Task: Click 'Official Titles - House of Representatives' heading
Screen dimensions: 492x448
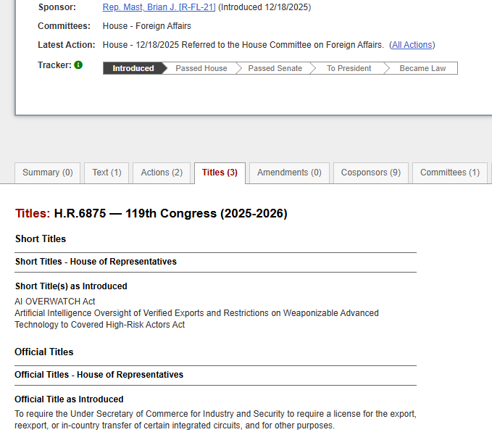Action: (x=99, y=375)
